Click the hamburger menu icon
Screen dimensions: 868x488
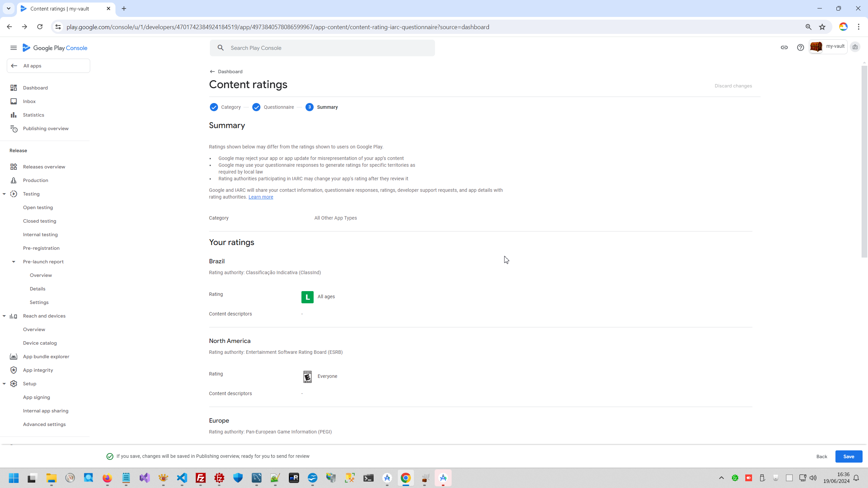point(14,48)
